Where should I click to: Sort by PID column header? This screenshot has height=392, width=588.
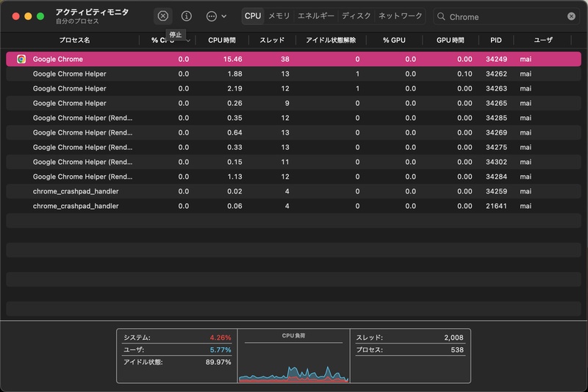[495, 40]
